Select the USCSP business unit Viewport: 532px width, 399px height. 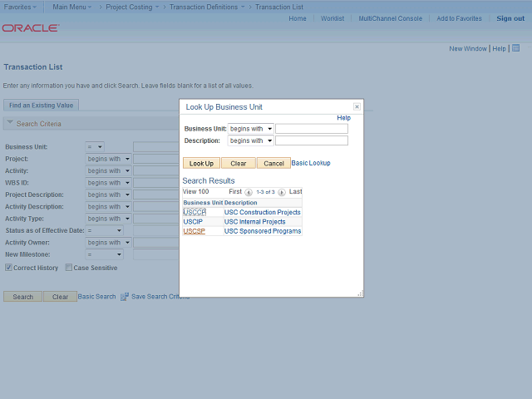click(194, 231)
